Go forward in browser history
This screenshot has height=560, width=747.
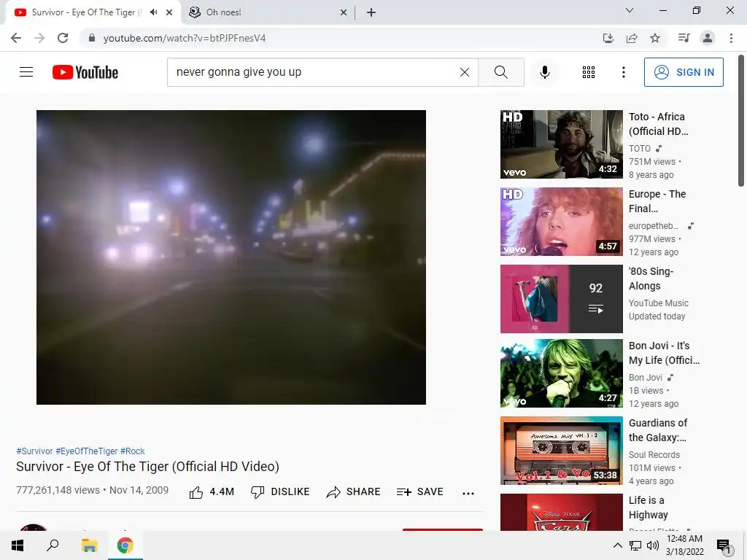pos(39,38)
